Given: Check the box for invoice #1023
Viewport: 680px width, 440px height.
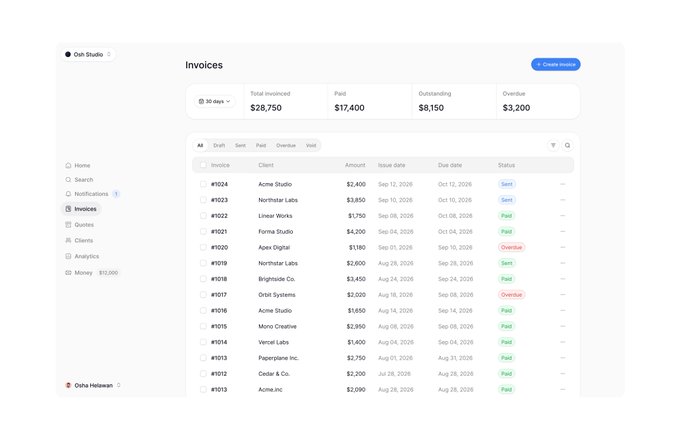Looking at the screenshot, I should 203,200.
